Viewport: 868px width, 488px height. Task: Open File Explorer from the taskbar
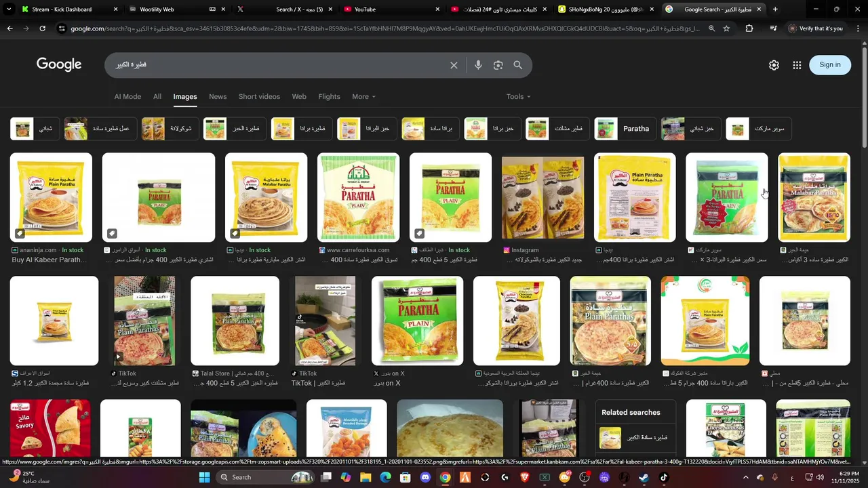coord(366,477)
